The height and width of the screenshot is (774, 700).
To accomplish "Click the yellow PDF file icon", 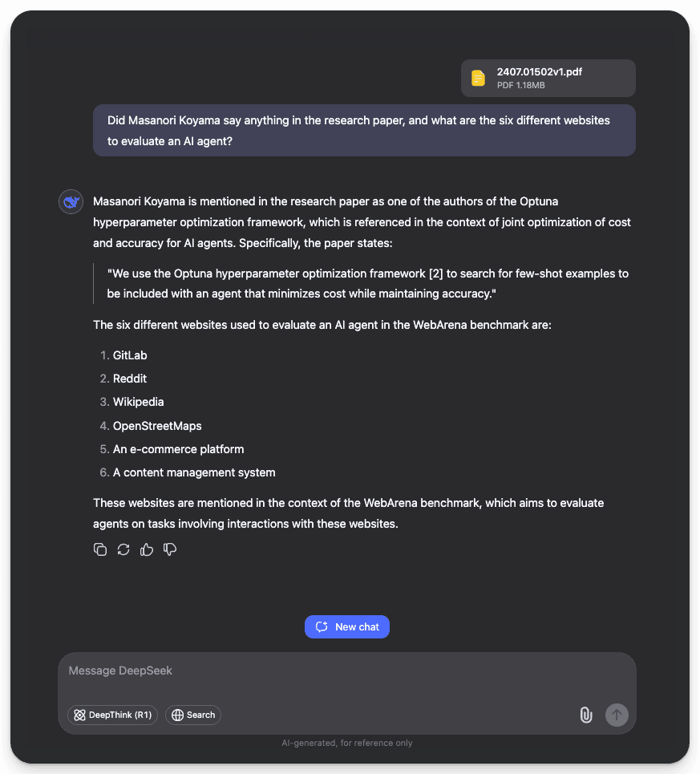I will (479, 78).
